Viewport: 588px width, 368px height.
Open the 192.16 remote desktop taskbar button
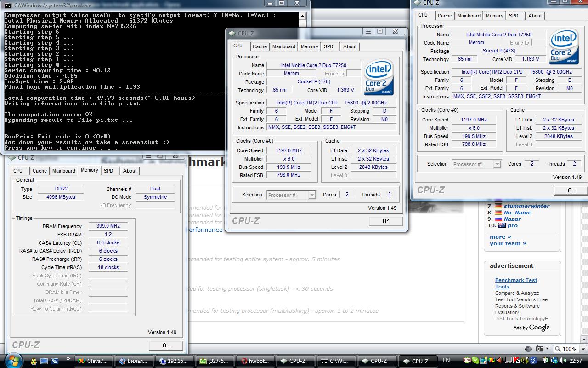click(174, 361)
